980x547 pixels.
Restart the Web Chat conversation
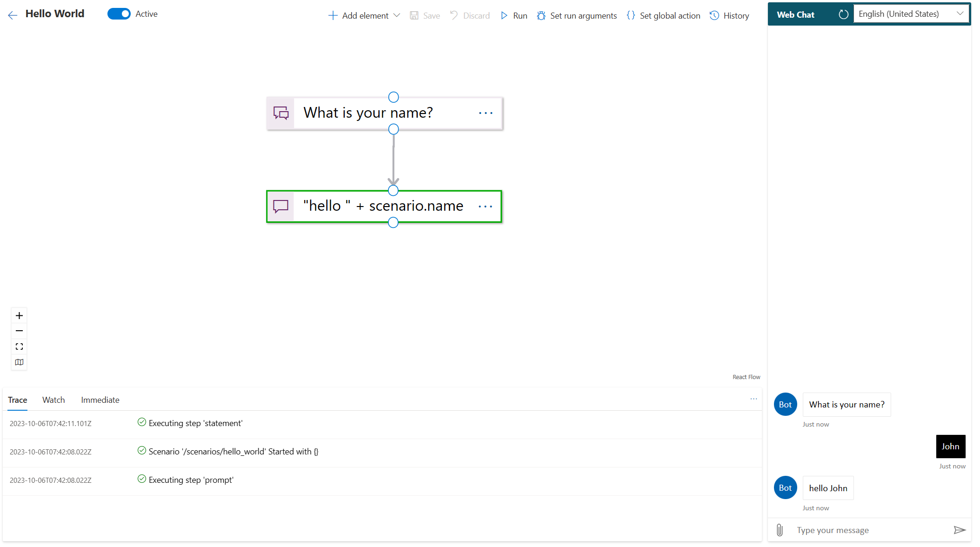[x=844, y=14]
